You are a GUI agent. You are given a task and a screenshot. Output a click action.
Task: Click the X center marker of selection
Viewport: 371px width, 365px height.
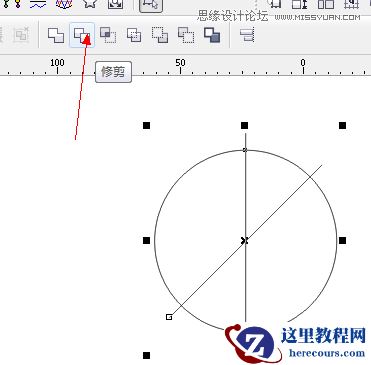(245, 240)
